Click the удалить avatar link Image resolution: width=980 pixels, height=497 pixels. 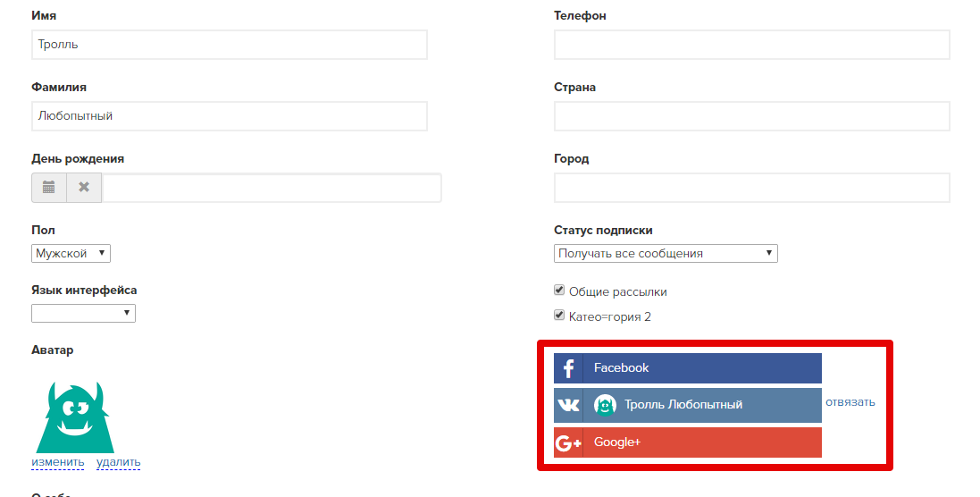click(x=118, y=463)
